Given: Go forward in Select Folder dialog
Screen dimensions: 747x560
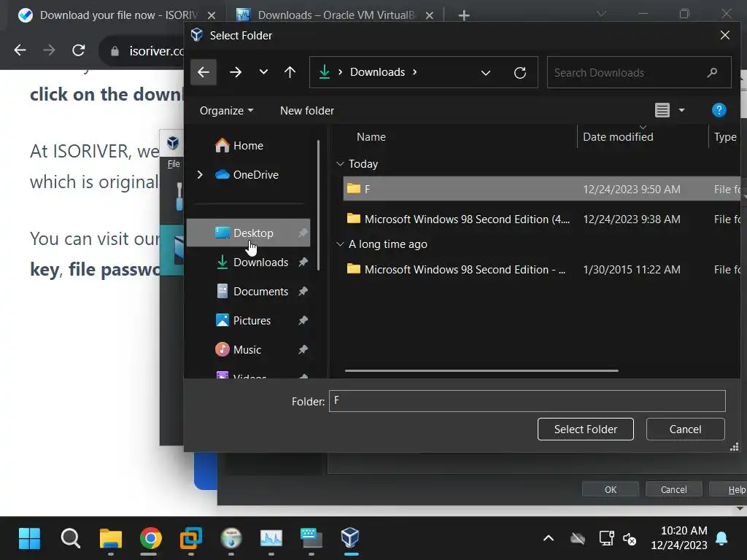Looking at the screenshot, I should (x=236, y=72).
